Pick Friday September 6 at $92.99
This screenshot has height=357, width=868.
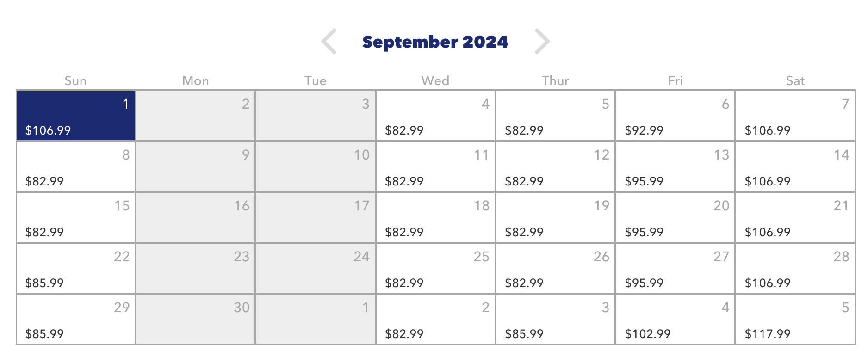click(x=675, y=116)
